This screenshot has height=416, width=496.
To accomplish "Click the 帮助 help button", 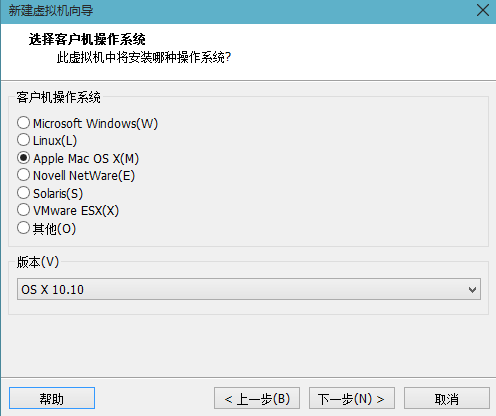I will coord(52,398).
